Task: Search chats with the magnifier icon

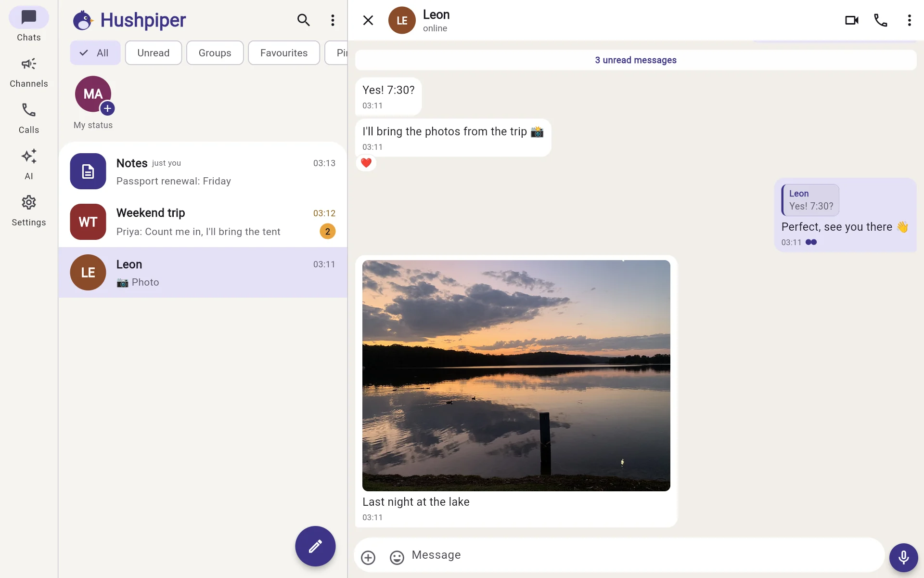Action: (303, 20)
